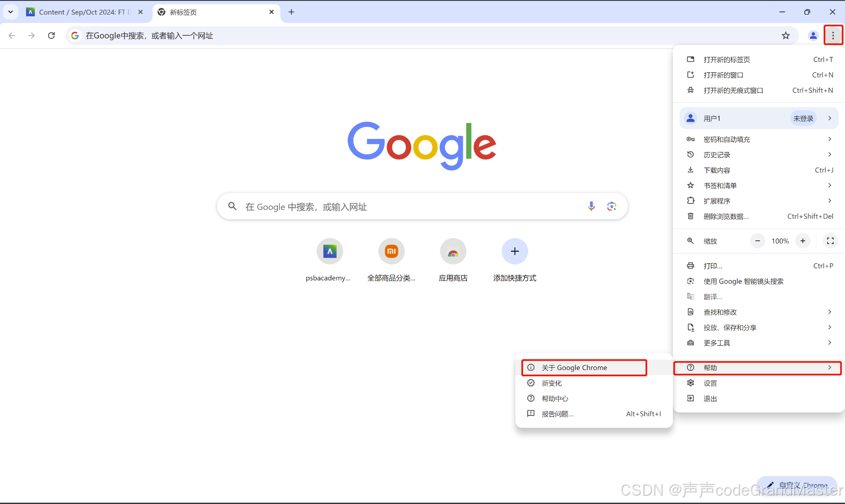The width and height of the screenshot is (845, 504).
Task: Open the psbacademy shortcut tile
Action: [329, 260]
